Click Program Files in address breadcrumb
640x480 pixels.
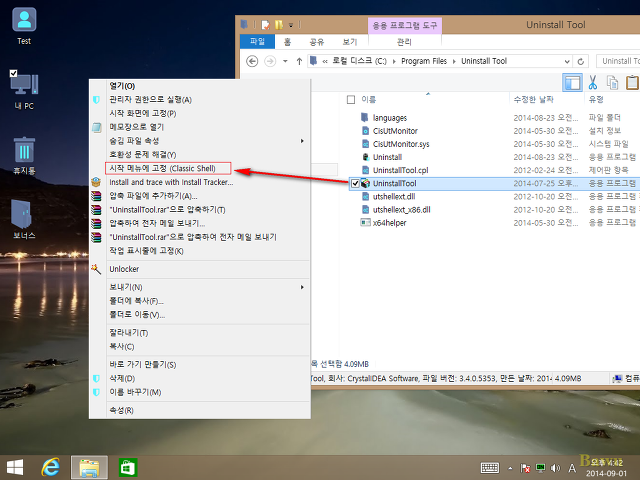coord(424,61)
